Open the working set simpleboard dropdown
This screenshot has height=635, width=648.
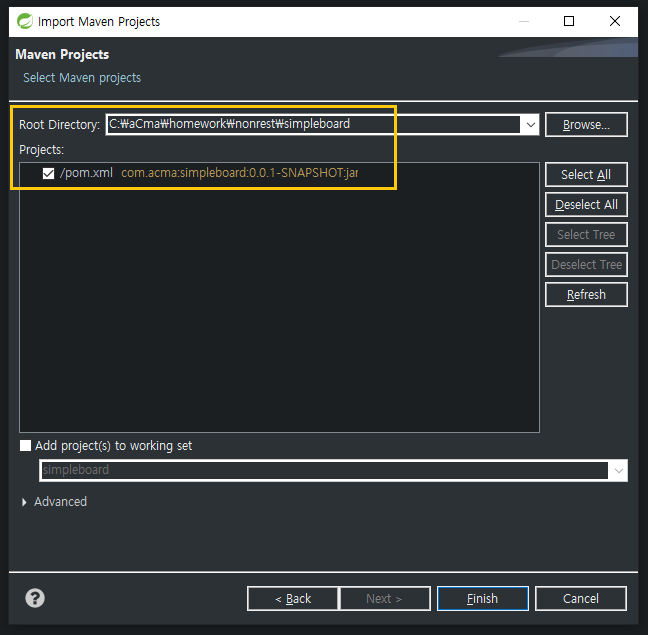pos(618,470)
